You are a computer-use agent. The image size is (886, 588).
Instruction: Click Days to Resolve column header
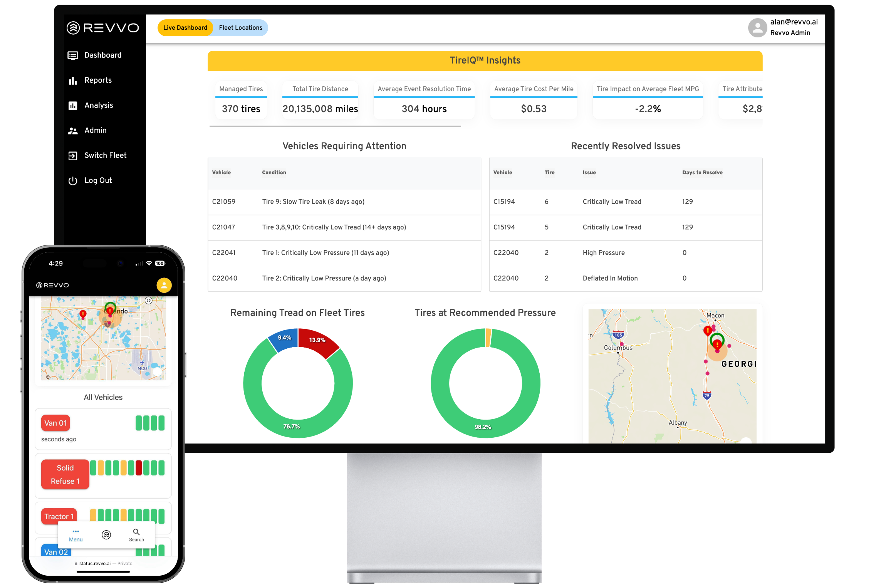click(702, 173)
